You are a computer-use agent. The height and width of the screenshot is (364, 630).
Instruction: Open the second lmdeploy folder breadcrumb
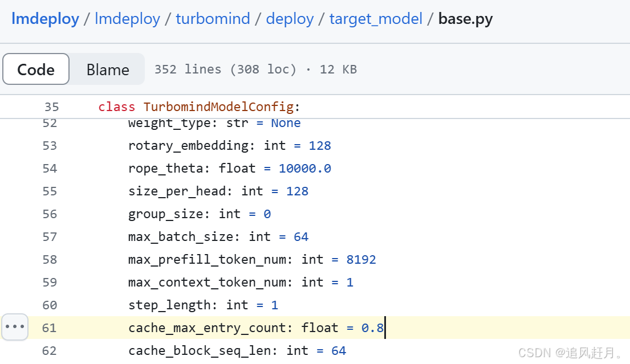[x=127, y=19]
